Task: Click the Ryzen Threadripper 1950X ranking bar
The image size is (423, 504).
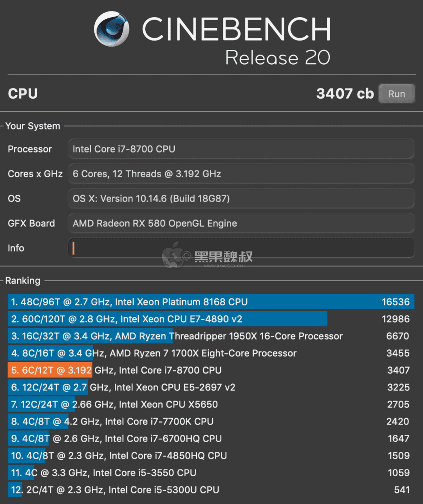Action: [x=90, y=336]
